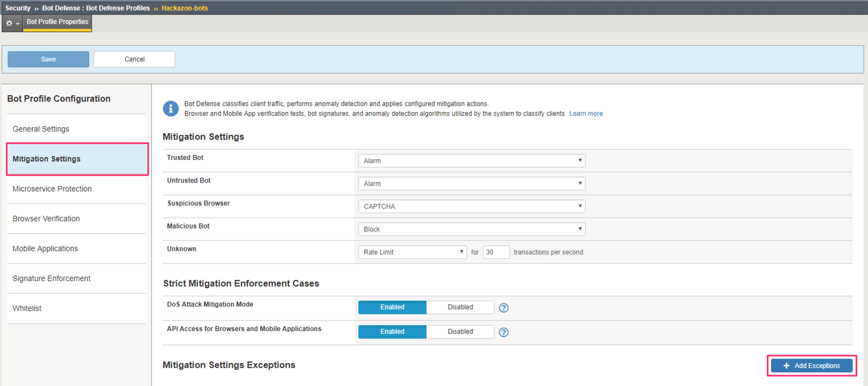Viewport: 868px width, 386px height.
Task: Click the Trusted Bot row label
Action: (185, 158)
